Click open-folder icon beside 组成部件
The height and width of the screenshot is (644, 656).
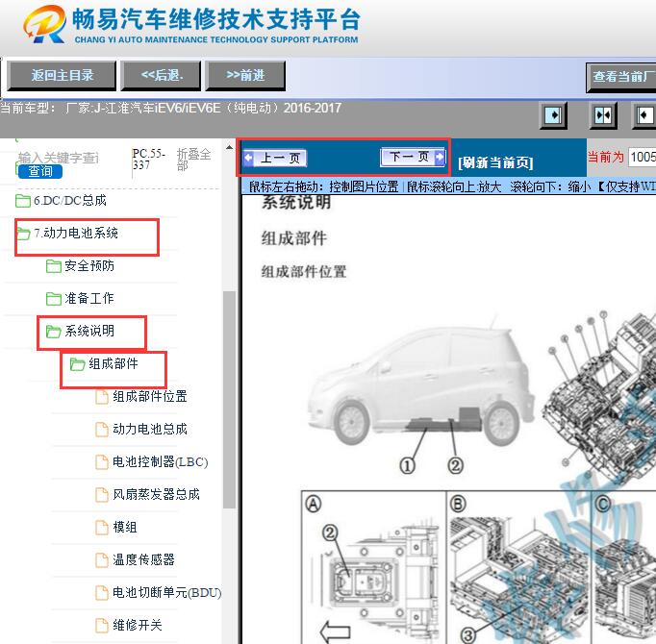(x=78, y=364)
